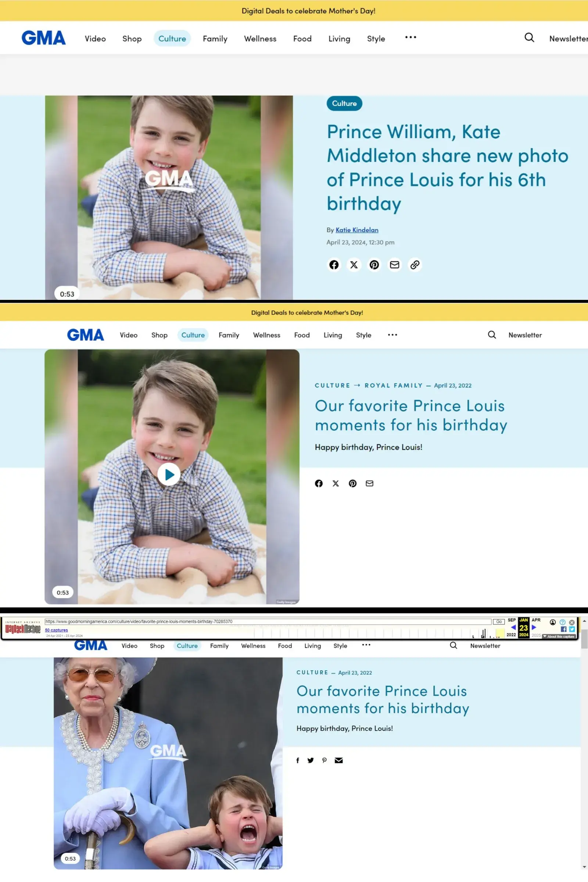Open author Katie Kindelan's profile link
The image size is (588, 882).
pos(356,230)
